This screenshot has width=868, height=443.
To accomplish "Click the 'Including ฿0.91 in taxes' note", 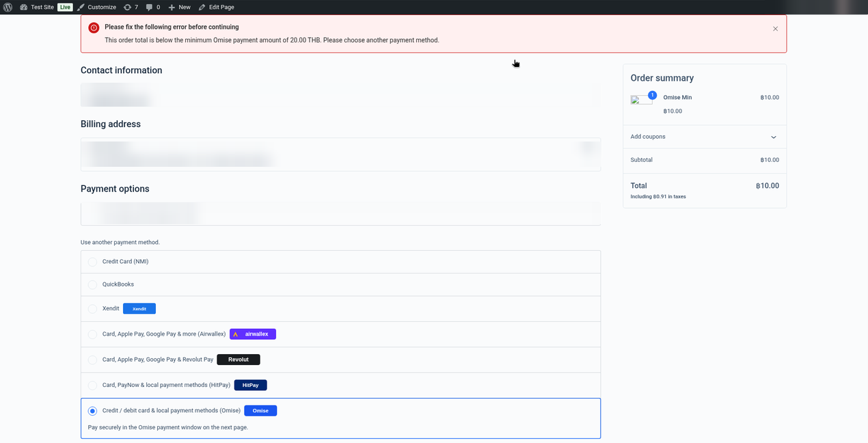I will click(658, 197).
